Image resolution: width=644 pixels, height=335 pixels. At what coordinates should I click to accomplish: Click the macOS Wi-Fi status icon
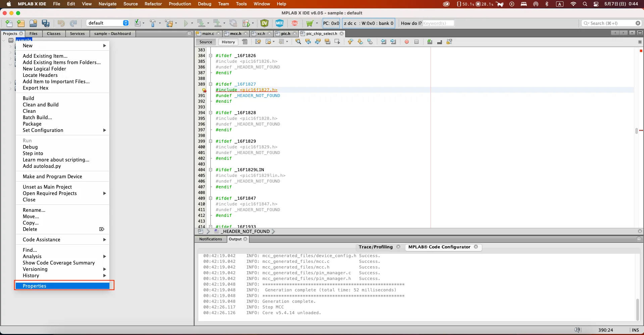(x=573, y=4)
